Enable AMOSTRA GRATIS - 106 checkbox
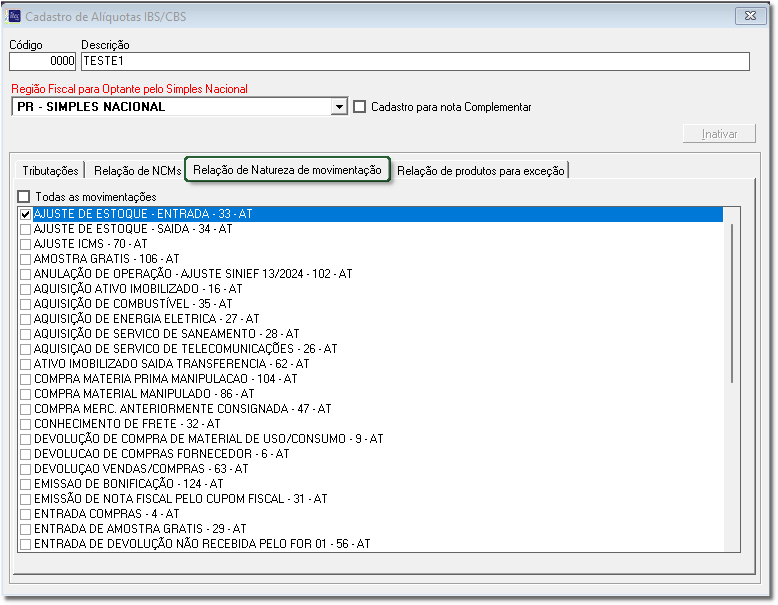 (x=25, y=259)
